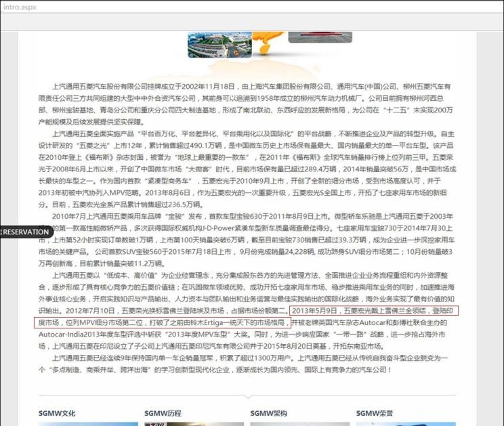Click the thumbnail under SGMW荣誉

click(x=406, y=424)
